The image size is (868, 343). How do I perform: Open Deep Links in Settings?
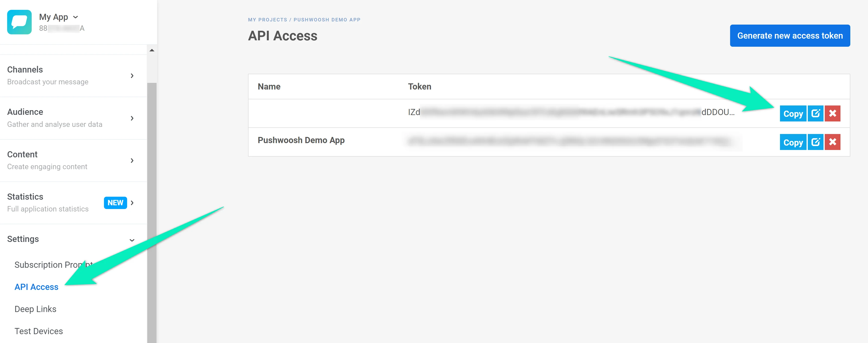click(35, 309)
